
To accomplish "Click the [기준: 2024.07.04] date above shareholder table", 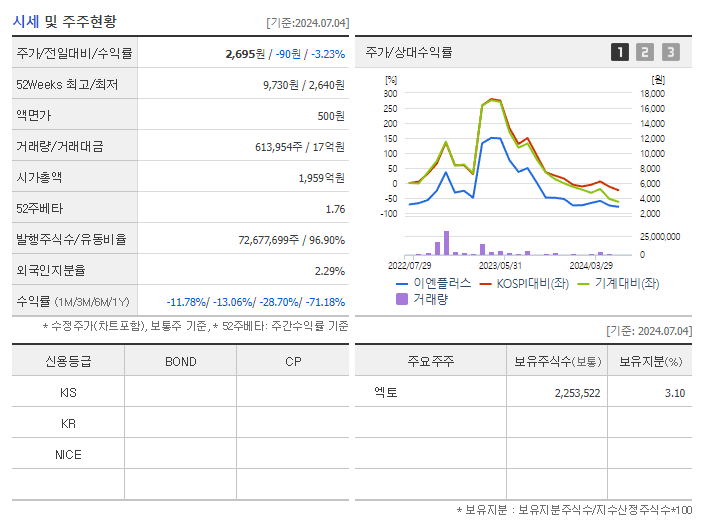I will coord(649,331).
